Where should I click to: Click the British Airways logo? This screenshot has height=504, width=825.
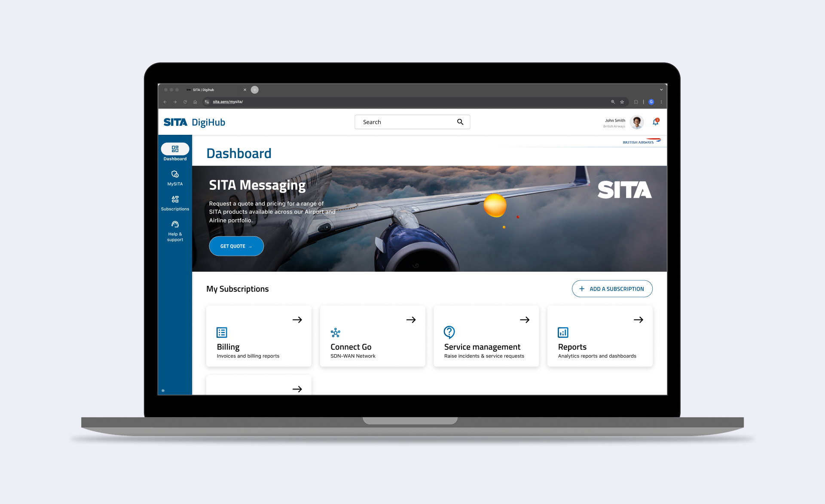point(642,141)
